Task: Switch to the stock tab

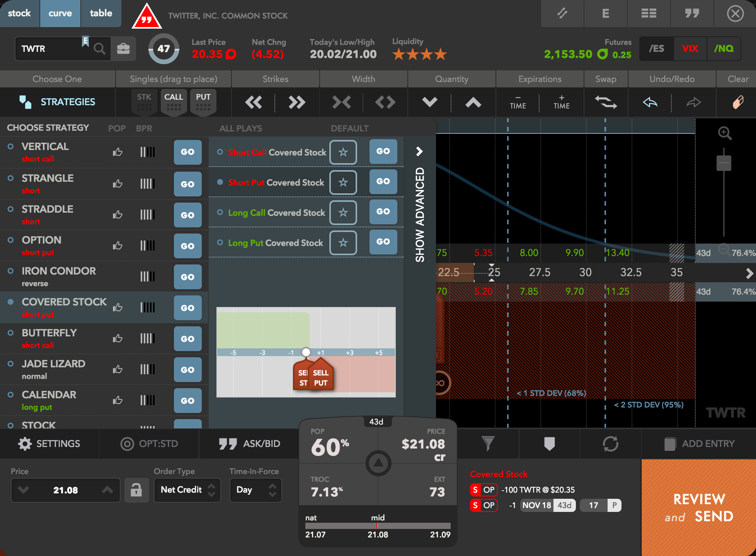Action: click(19, 13)
